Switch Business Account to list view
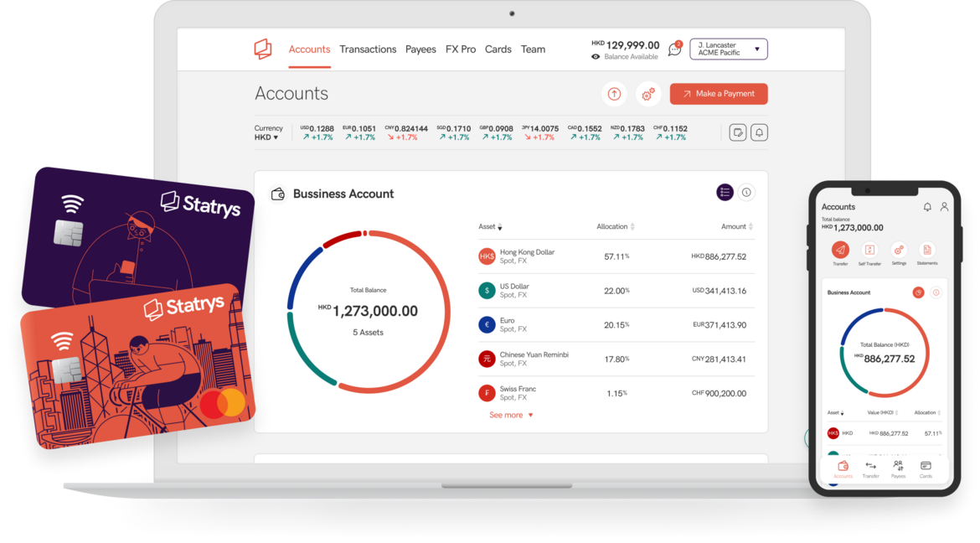This screenshot has height=543, width=980. coord(725,193)
